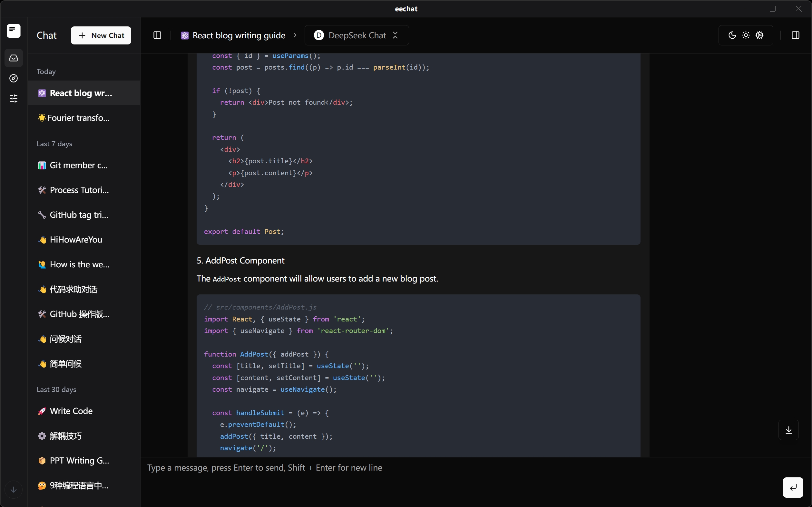812x507 pixels.
Task: Toggle the left sidebar panel icon
Action: click(x=157, y=35)
